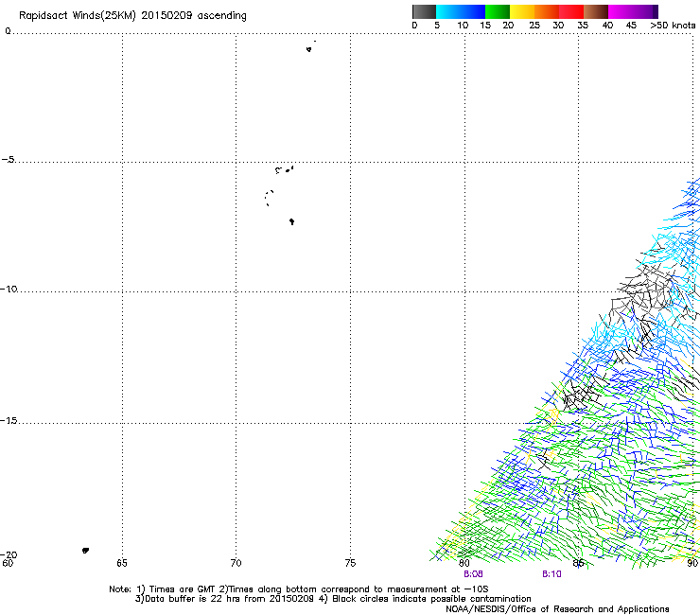This screenshot has width=700, height=615.
Task: Pick the yellow 20–25 knots legend segment
Action: coord(522,11)
